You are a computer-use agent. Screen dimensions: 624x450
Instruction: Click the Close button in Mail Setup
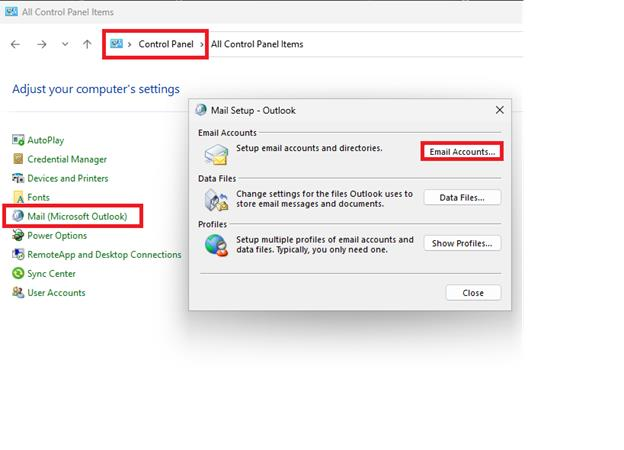[x=473, y=293]
